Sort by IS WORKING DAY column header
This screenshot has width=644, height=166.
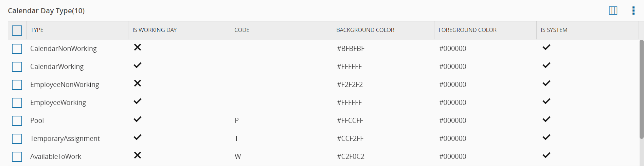pos(155,30)
